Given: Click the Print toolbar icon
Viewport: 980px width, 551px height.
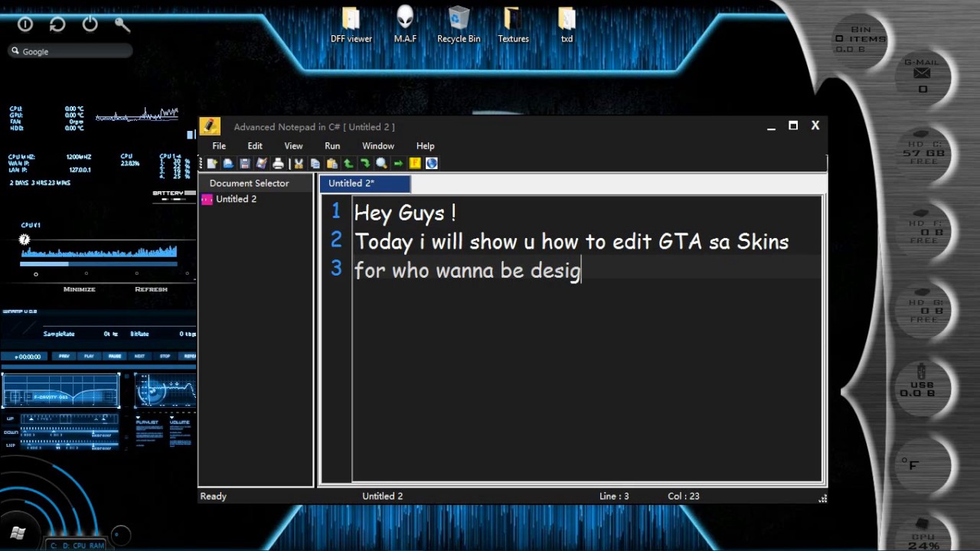Looking at the screenshot, I should 278,163.
